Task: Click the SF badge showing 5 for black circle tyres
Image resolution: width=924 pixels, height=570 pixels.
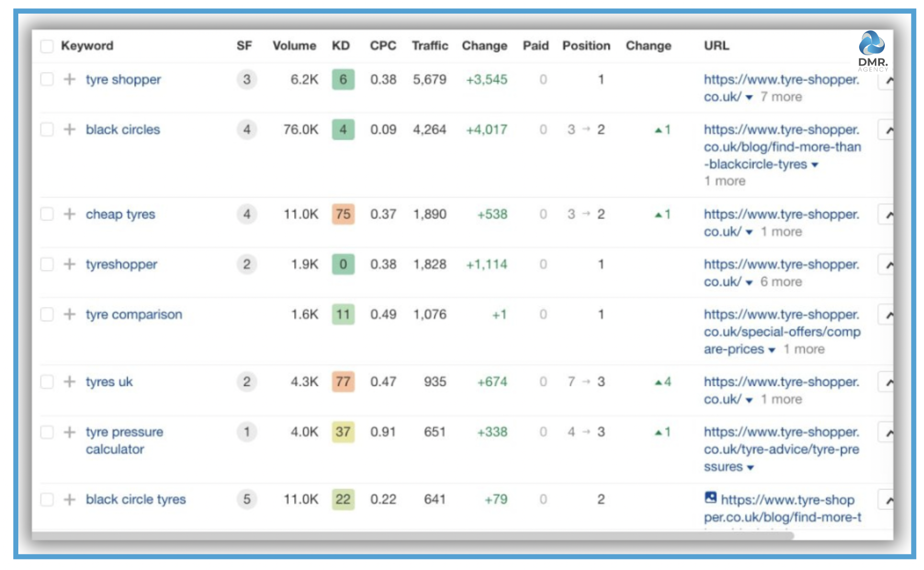Action: click(x=247, y=500)
